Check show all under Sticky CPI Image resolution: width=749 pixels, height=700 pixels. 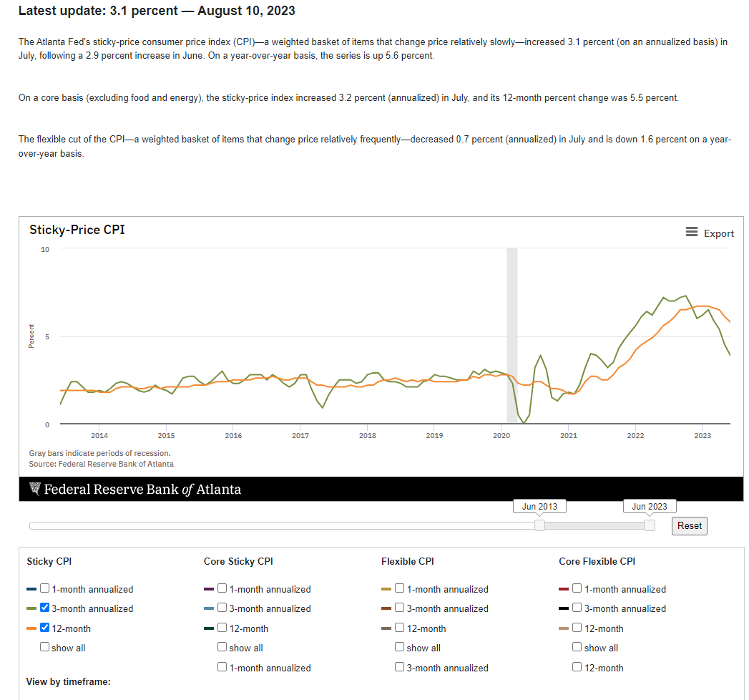pos(44,647)
